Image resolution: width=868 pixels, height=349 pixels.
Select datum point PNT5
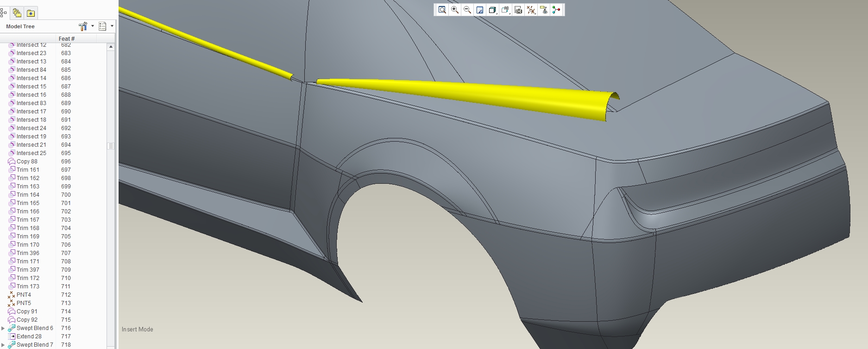click(x=24, y=303)
